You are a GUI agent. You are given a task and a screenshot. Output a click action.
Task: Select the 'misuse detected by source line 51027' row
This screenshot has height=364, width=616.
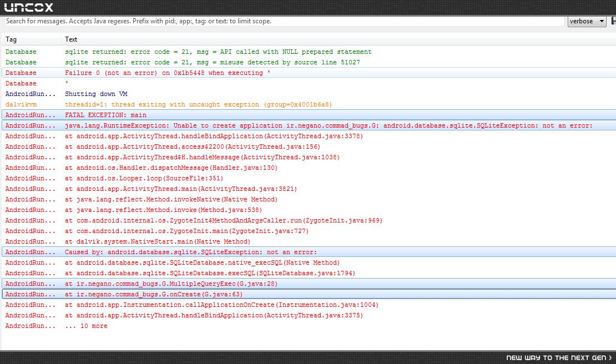309,63
